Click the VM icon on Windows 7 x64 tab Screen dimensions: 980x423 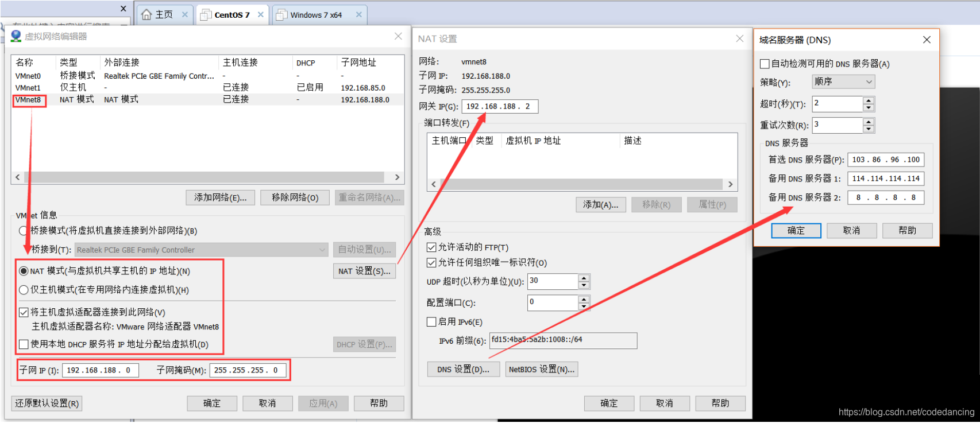click(281, 15)
